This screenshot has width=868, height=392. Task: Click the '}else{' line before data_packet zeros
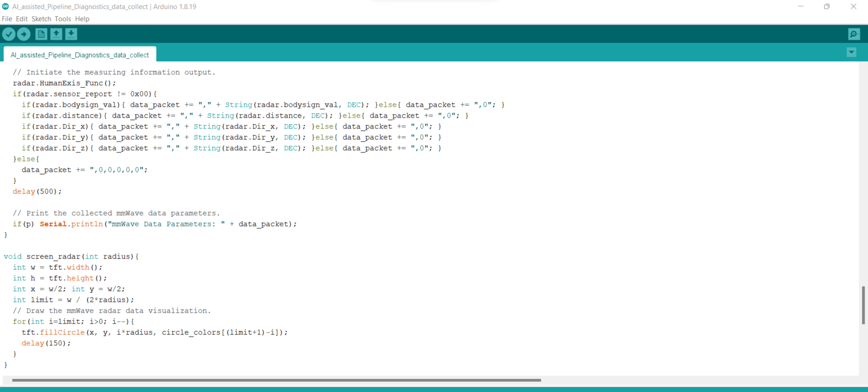26,159
